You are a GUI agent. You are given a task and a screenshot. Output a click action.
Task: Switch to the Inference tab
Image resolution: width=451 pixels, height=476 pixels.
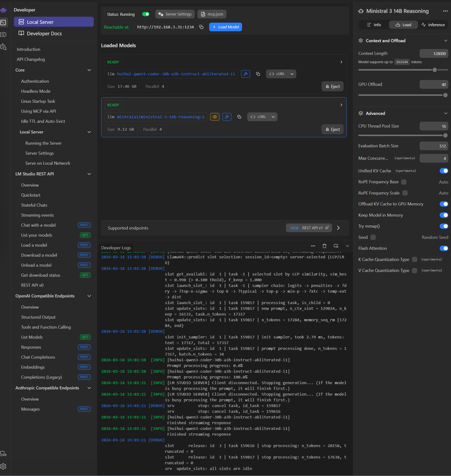(x=433, y=25)
